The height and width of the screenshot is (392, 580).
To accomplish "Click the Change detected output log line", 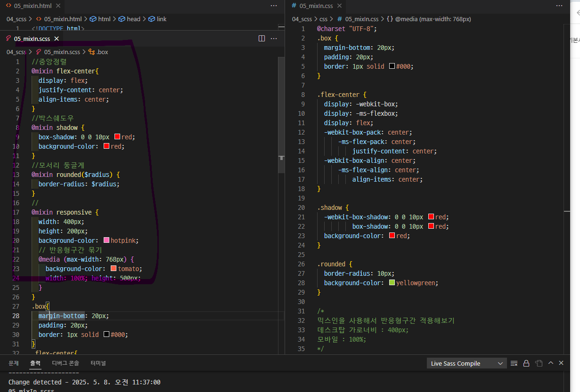I will [x=84, y=382].
